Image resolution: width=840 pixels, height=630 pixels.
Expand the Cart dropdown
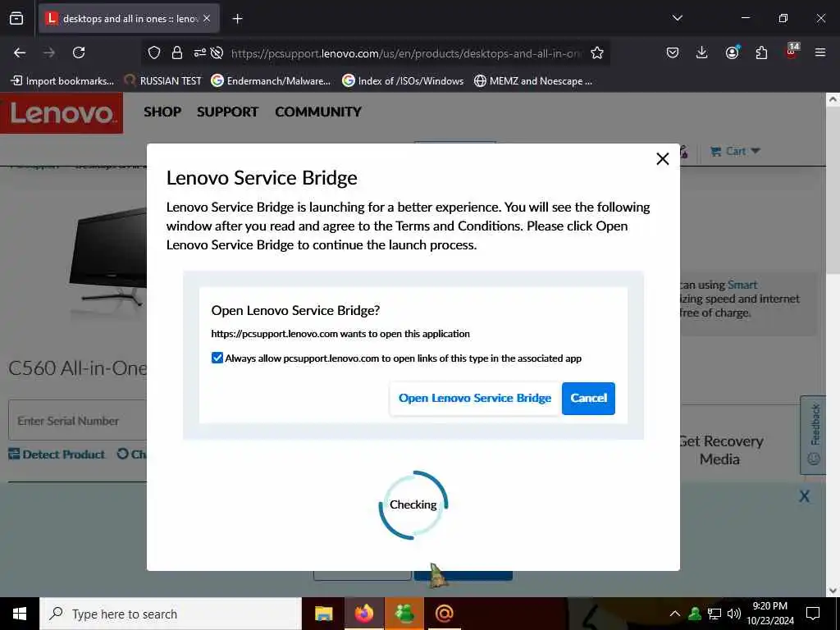736,152
